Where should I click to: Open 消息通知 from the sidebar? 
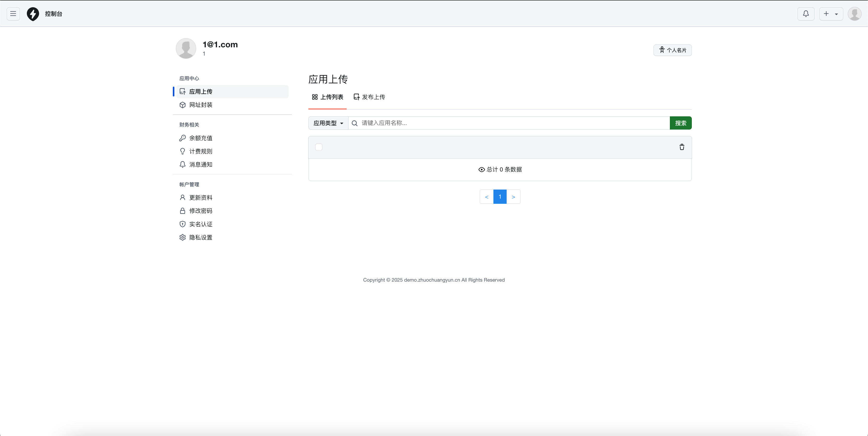click(x=200, y=164)
